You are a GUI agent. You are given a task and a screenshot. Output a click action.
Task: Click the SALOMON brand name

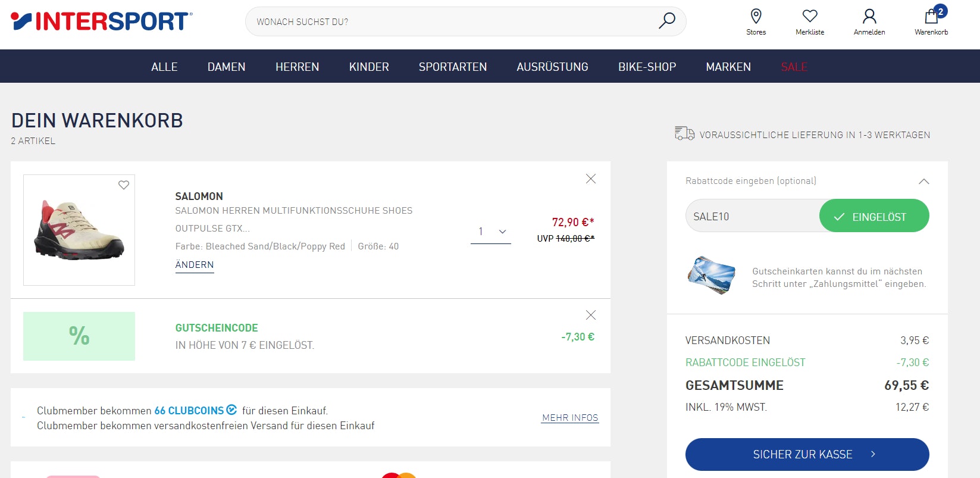199,196
